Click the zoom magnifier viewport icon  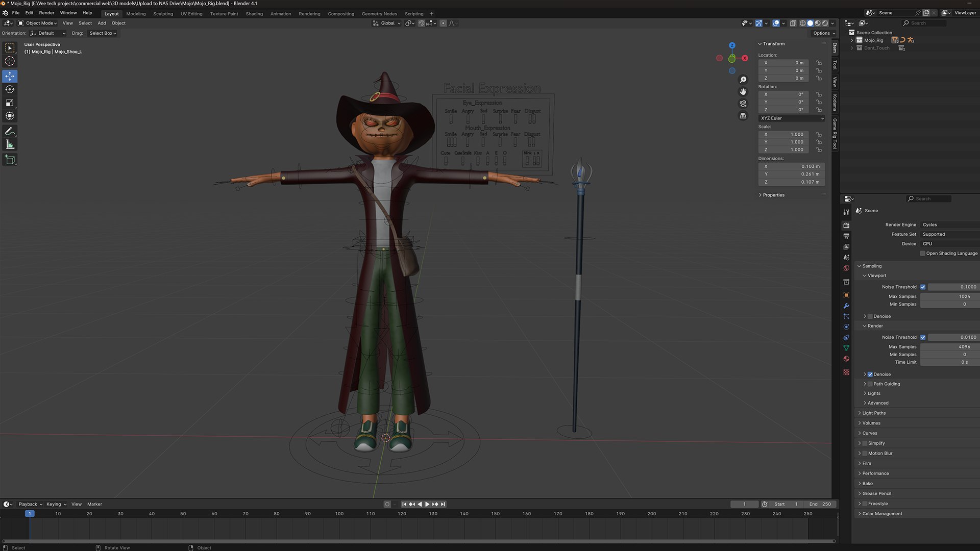tap(743, 80)
